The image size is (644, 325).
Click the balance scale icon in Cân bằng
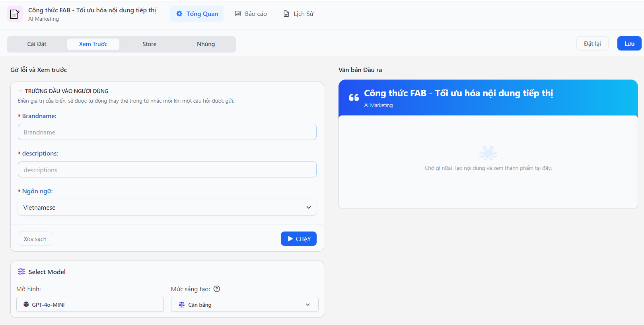click(182, 305)
